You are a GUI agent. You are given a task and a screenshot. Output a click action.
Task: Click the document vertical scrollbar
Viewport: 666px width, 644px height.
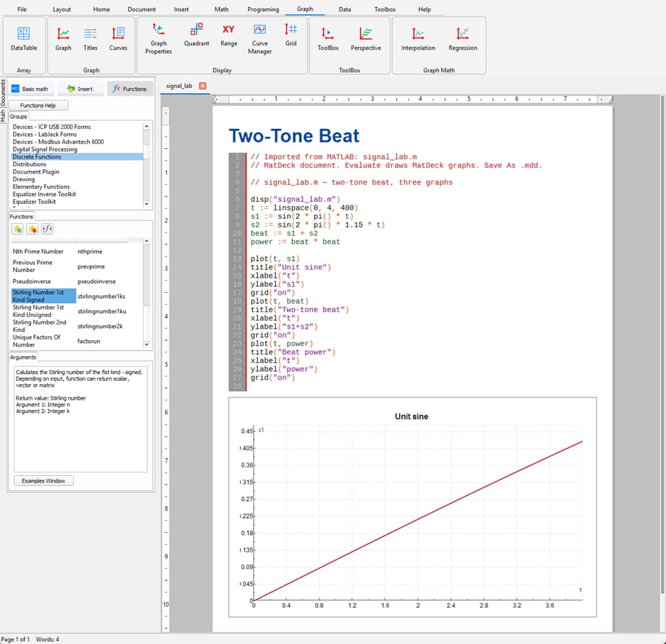[662, 345]
